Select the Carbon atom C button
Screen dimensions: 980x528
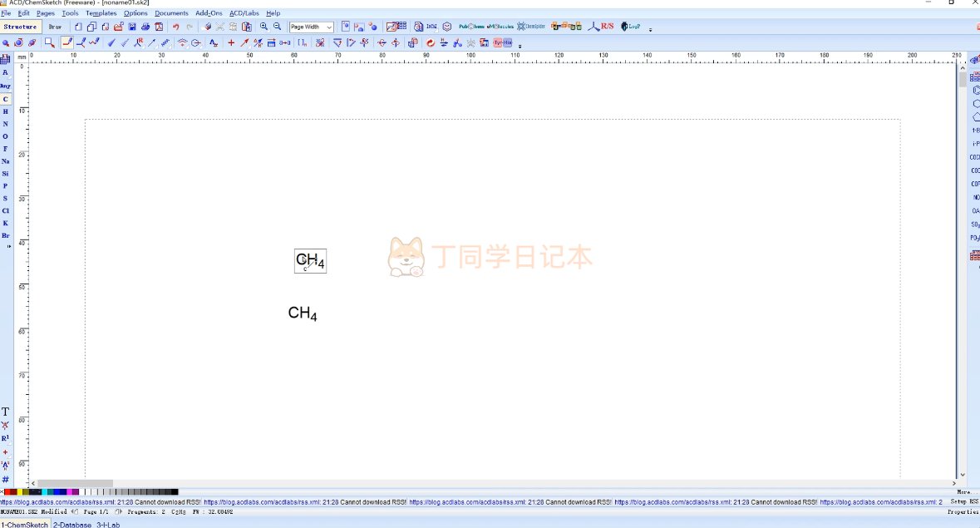tap(6, 99)
